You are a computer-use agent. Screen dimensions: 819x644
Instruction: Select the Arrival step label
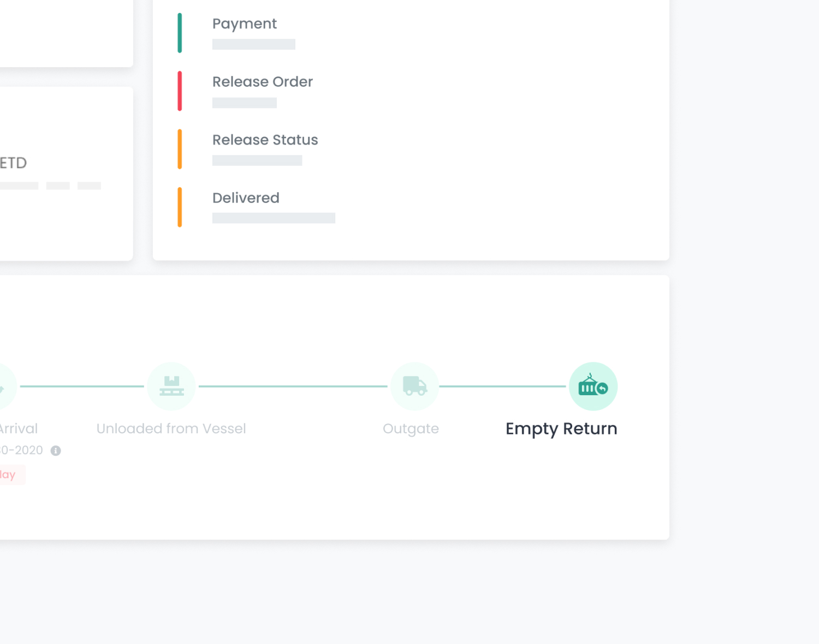tap(19, 429)
